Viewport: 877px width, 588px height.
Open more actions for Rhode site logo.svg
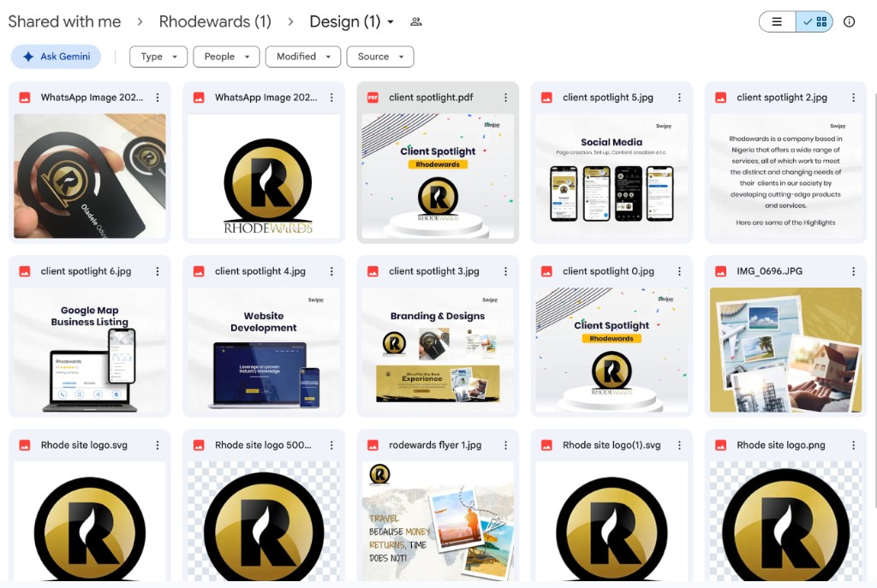point(158,445)
